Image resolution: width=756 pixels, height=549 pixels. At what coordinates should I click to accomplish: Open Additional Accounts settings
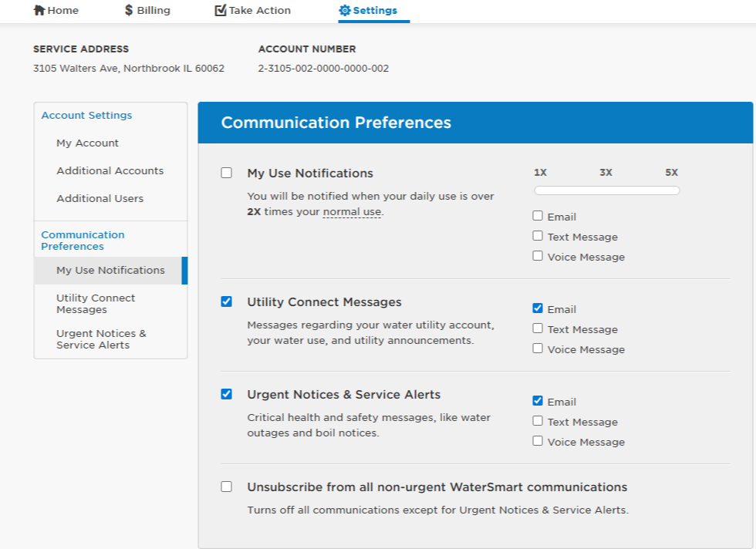(x=110, y=170)
